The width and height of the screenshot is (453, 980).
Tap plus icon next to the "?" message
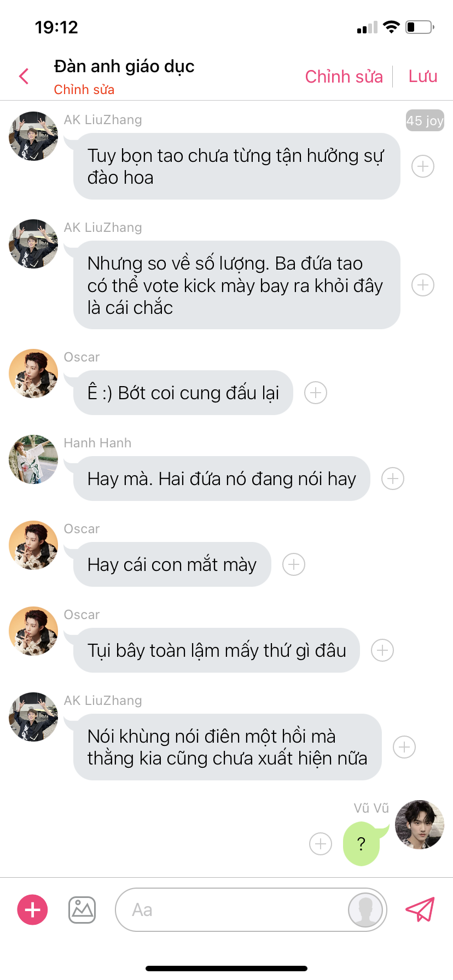321,844
